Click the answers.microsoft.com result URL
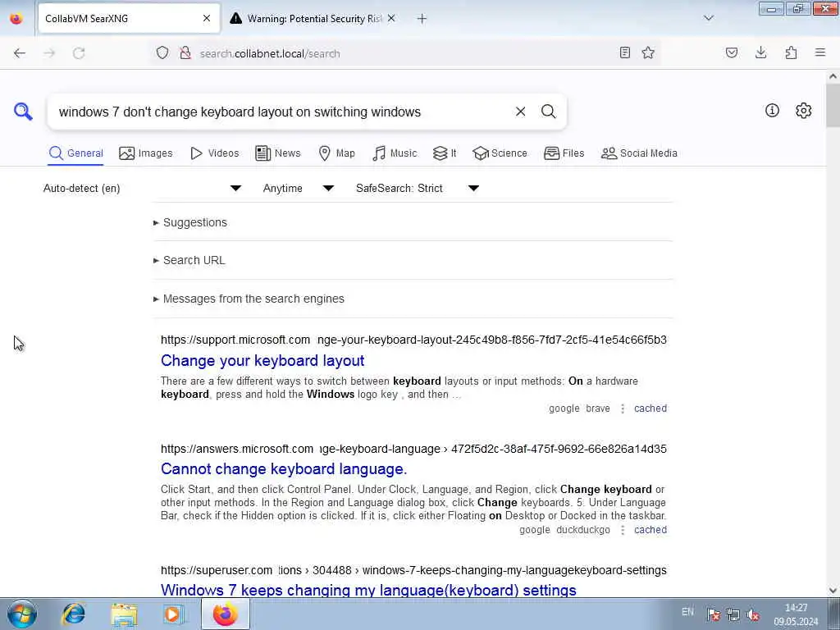The height and width of the screenshot is (630, 840). point(413,449)
